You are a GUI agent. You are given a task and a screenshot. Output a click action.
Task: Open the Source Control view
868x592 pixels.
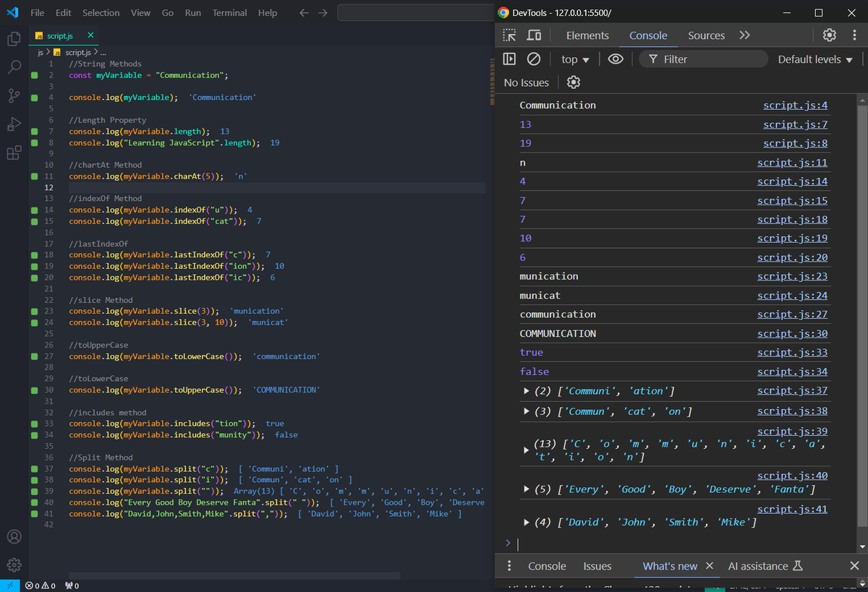14,95
